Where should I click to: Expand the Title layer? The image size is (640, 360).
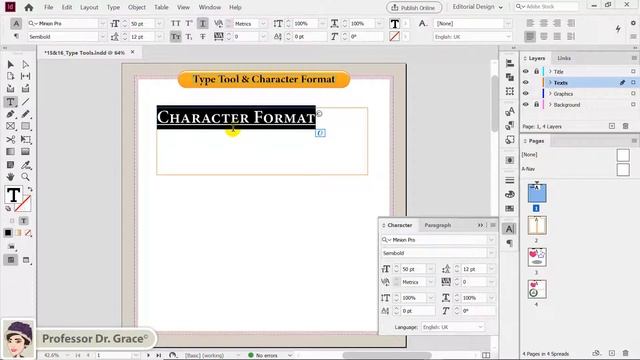tap(550, 71)
